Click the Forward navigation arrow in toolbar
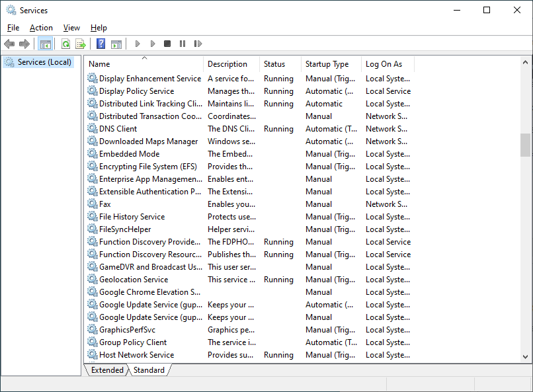 24,44
